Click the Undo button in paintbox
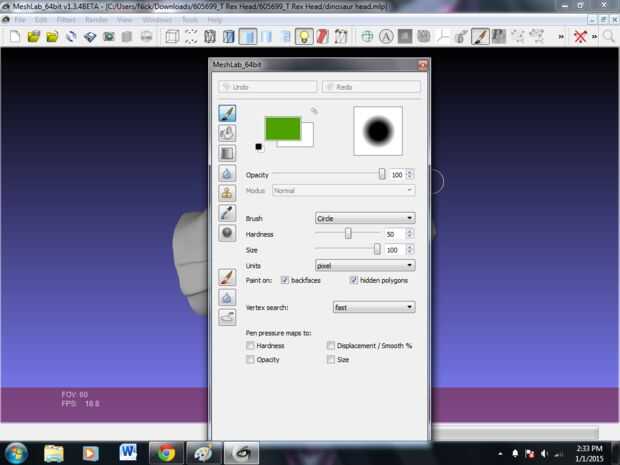The height and width of the screenshot is (465, 620). point(268,87)
